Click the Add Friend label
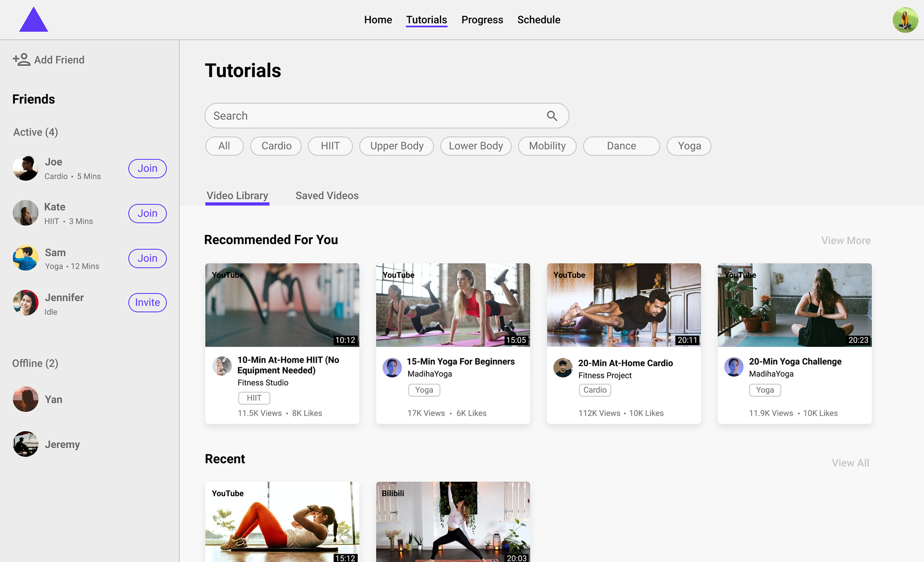This screenshot has width=924, height=562. click(59, 60)
